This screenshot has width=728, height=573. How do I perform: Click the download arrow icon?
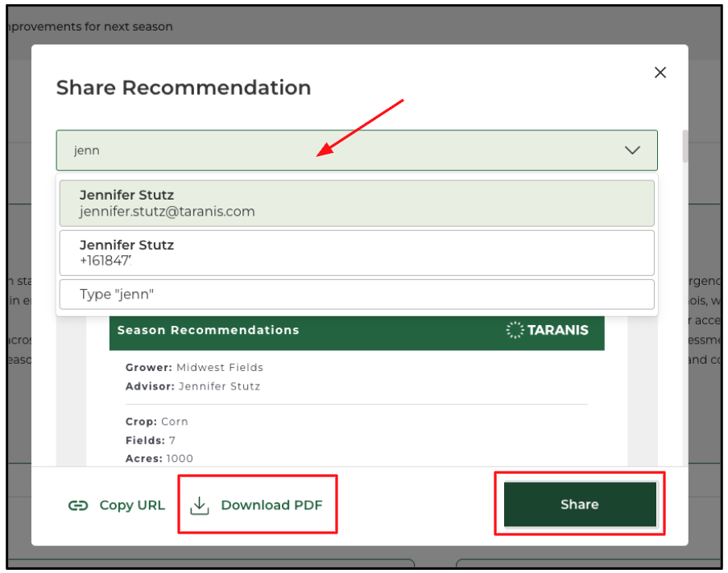click(x=199, y=505)
